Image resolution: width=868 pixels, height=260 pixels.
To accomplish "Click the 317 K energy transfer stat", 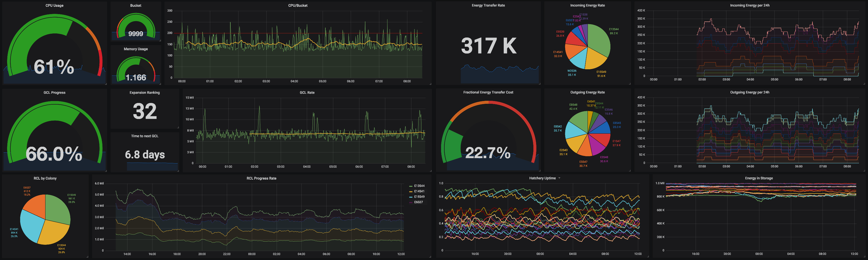I will tap(488, 46).
